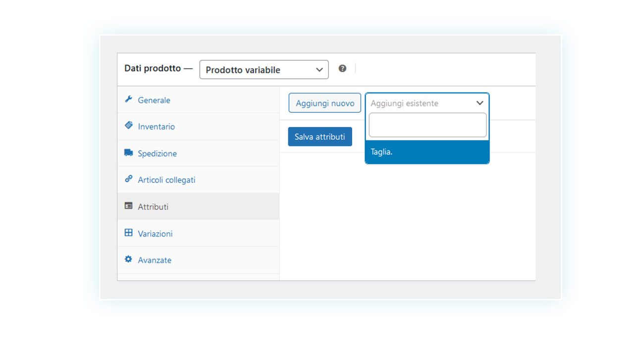Screen dimensions: 644x337
Task: Click the Aggiungi esistente select field
Action: [427, 103]
